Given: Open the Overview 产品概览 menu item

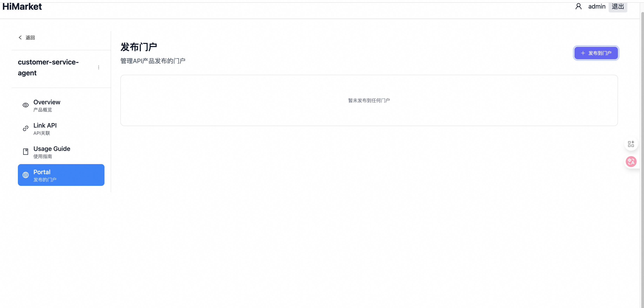Looking at the screenshot, I should 61,105.
